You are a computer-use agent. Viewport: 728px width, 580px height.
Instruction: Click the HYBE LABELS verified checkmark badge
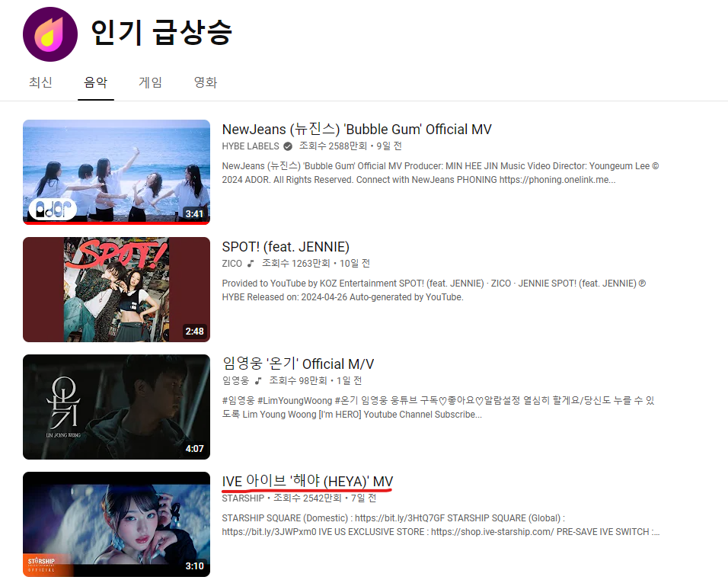(288, 146)
